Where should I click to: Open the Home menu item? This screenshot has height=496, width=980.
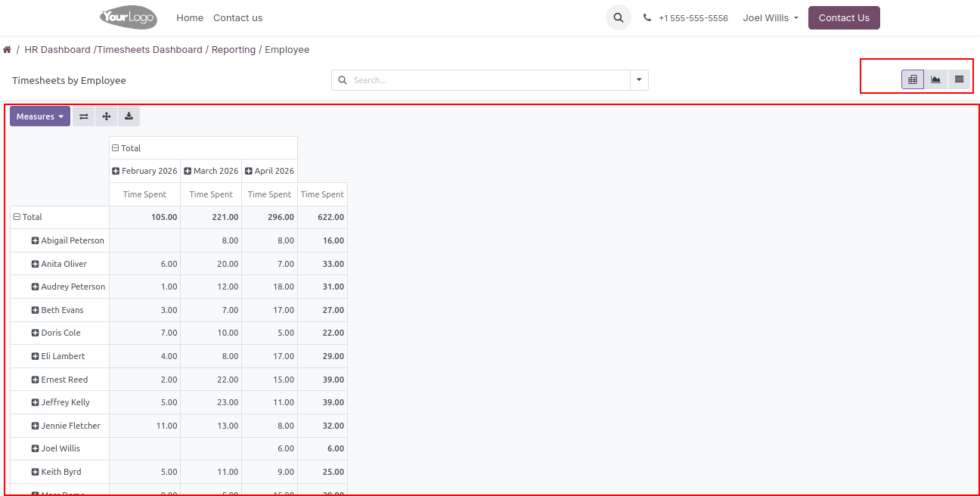(x=190, y=18)
